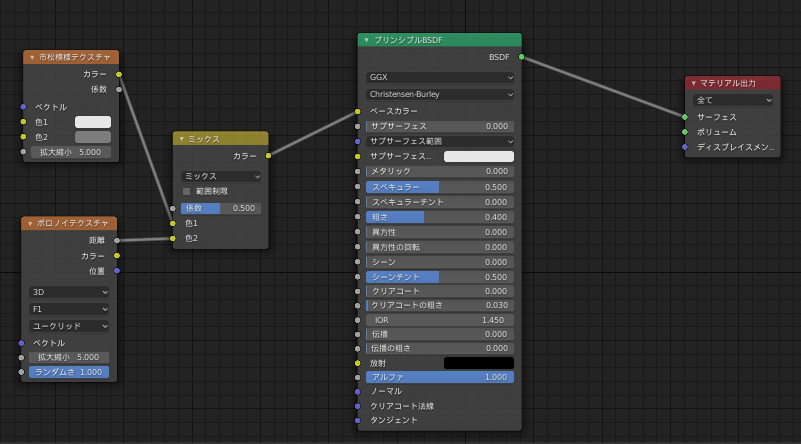This screenshot has width=801, height=444.
Task: Click the Mix node カラー output socket
Action: (x=268, y=156)
